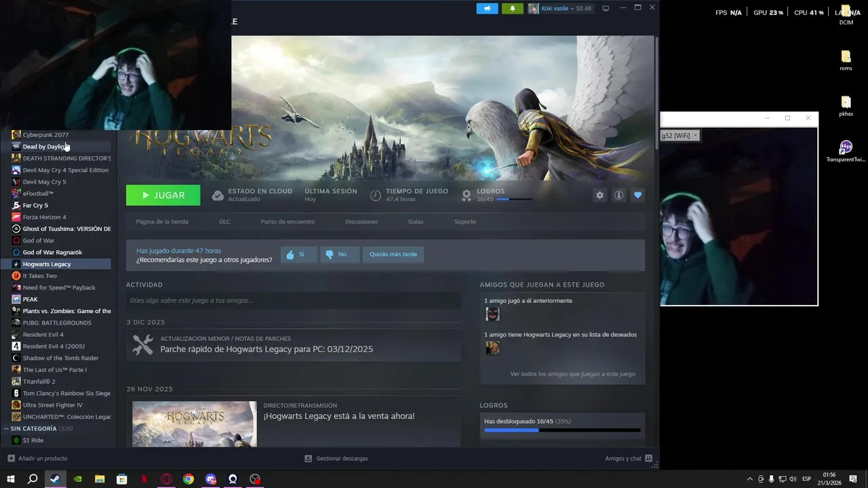Click the achievements Logros icon
The image size is (868, 488).
(x=467, y=195)
